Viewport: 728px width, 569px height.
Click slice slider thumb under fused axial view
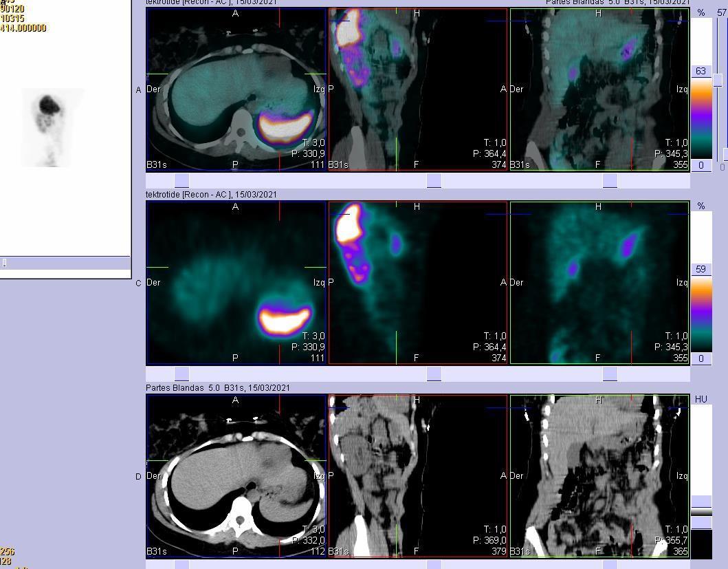pyautogui.click(x=181, y=180)
